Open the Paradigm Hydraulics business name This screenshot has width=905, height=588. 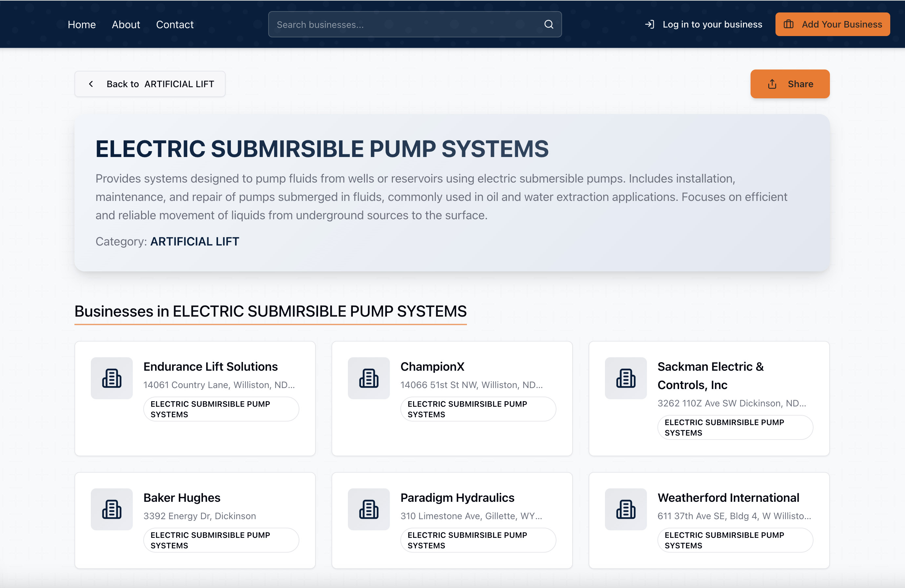pyautogui.click(x=457, y=498)
